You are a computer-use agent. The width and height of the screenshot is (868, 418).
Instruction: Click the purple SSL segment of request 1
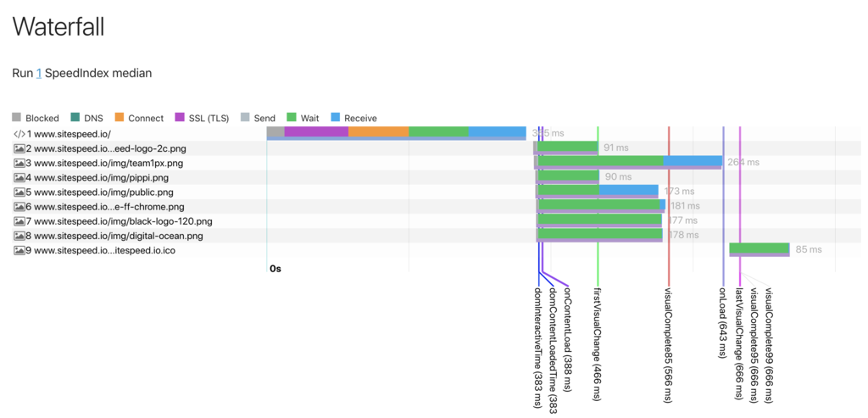[317, 131]
